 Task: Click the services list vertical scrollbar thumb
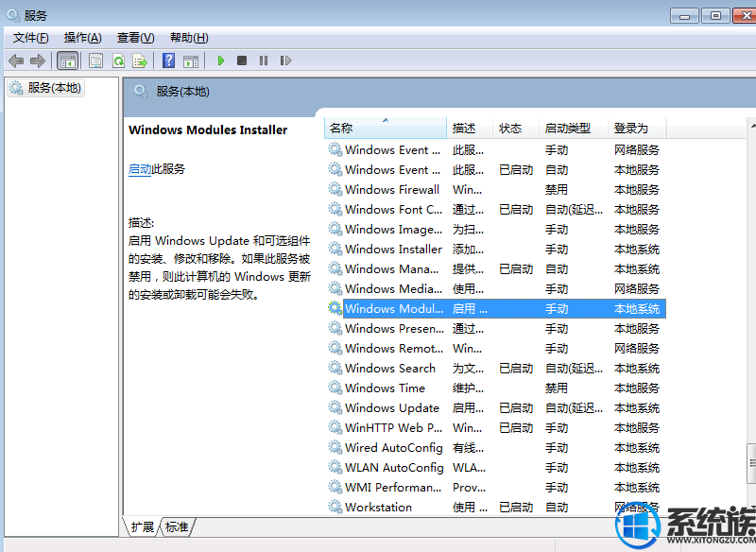pos(751,463)
